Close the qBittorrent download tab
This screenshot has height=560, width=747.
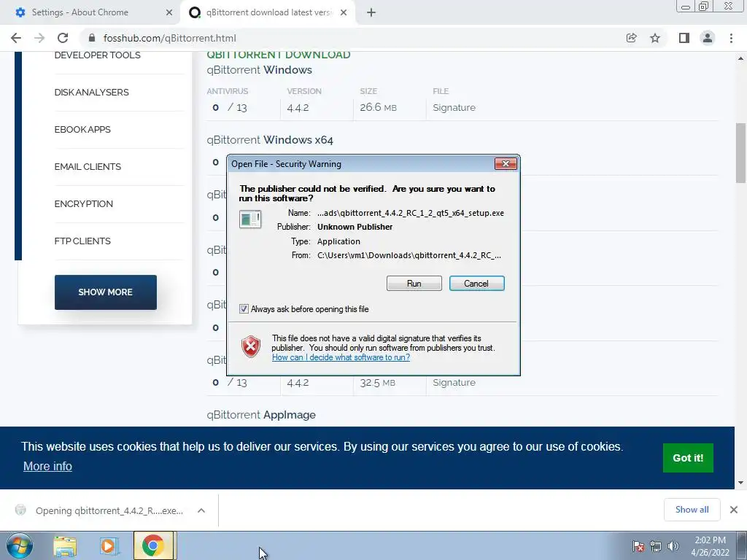coord(344,13)
